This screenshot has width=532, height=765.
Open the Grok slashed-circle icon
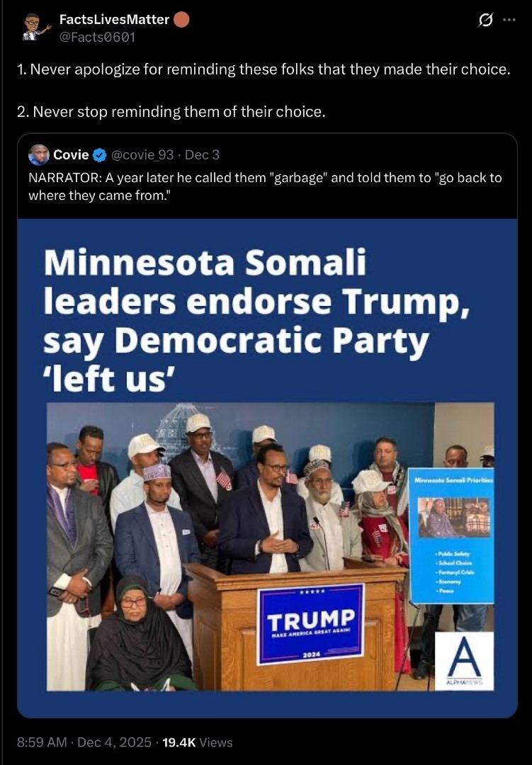pos(486,20)
